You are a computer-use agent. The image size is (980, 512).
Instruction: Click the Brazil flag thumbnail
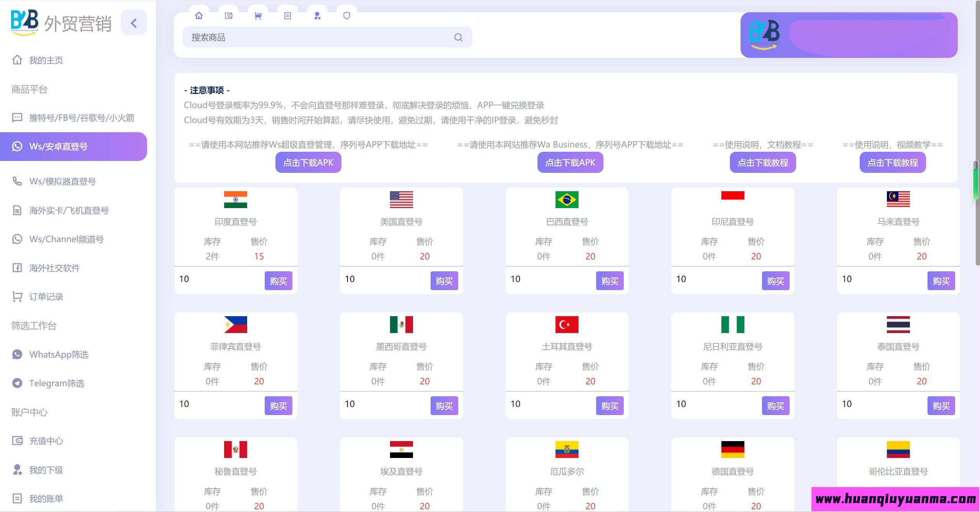click(567, 200)
